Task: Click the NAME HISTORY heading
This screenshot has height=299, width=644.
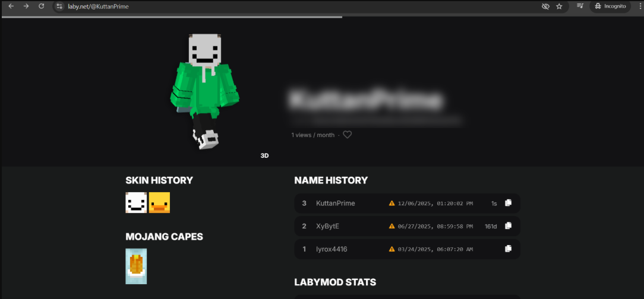Action: tap(331, 180)
